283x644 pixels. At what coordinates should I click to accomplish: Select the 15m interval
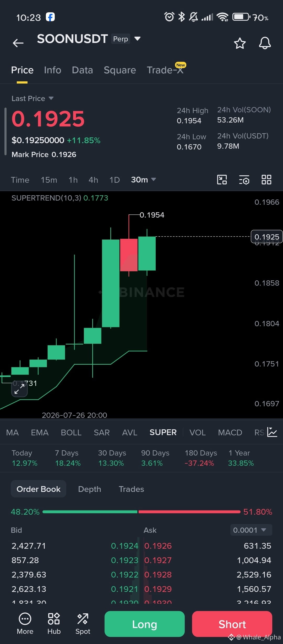click(x=49, y=180)
